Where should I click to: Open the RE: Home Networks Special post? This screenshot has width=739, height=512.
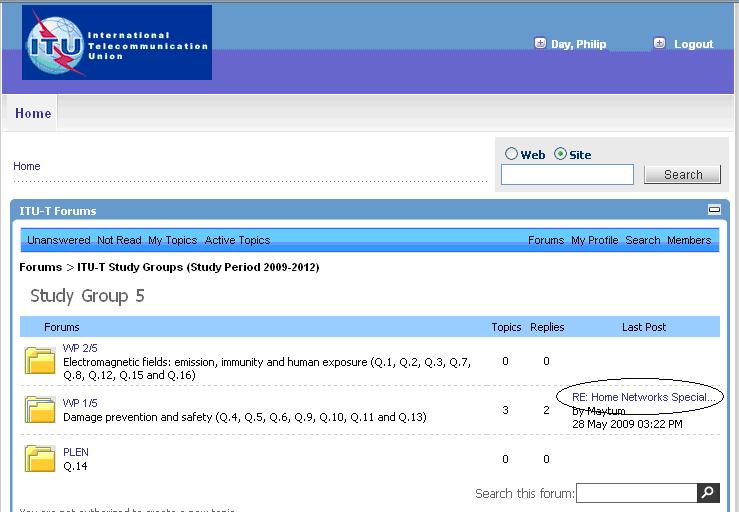pos(643,397)
